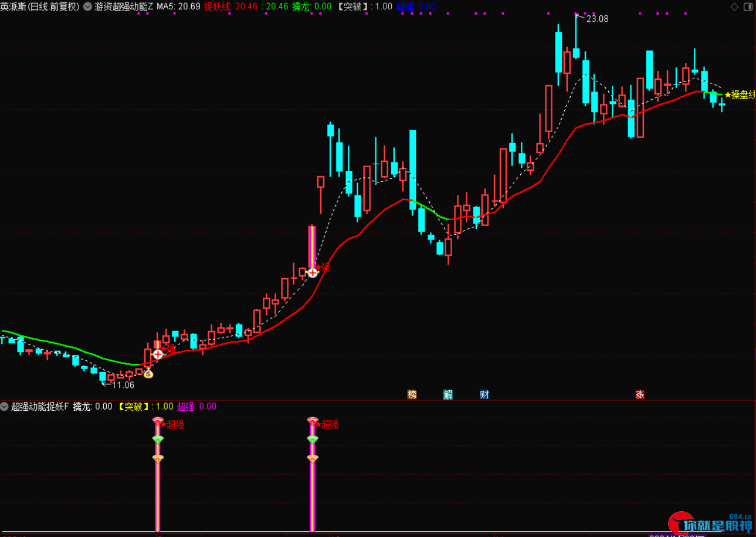This screenshot has height=537, width=756.
Task: Click the 11.06 low price label
Action: click(123, 385)
